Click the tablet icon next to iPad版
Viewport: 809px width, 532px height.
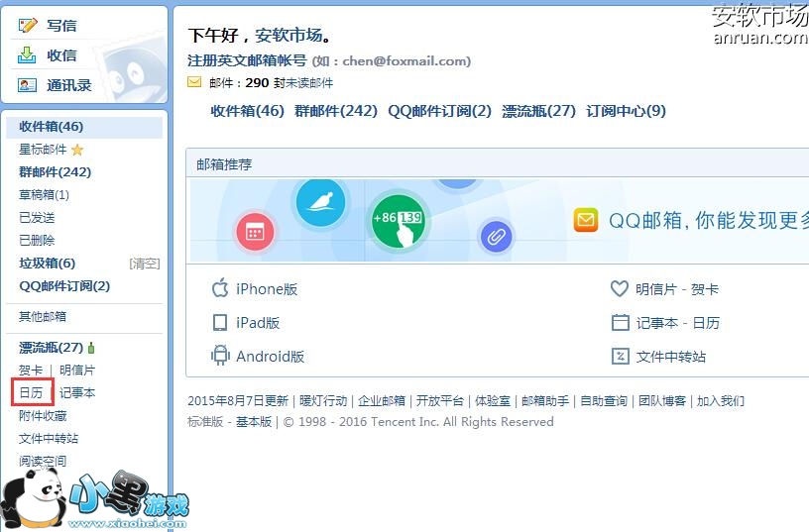[x=220, y=322]
